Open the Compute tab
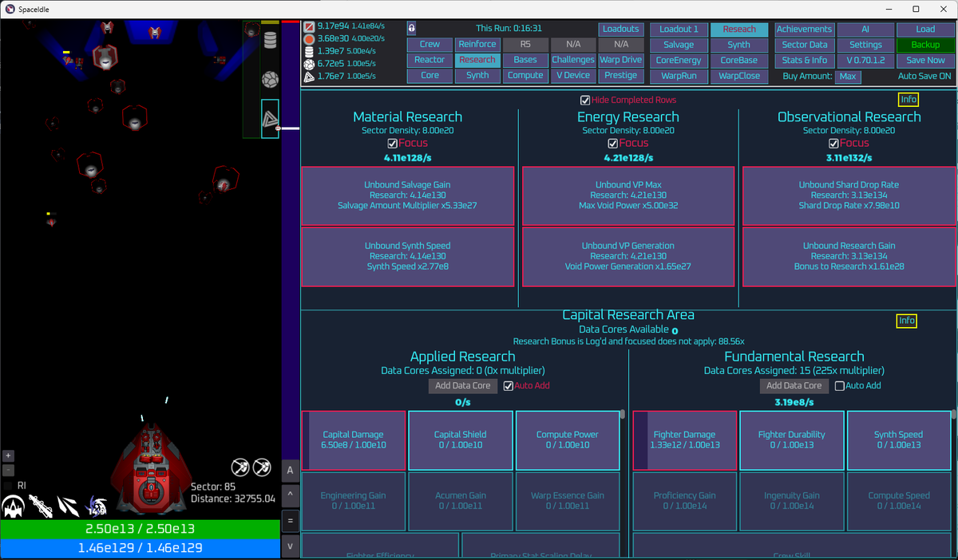 coord(525,76)
